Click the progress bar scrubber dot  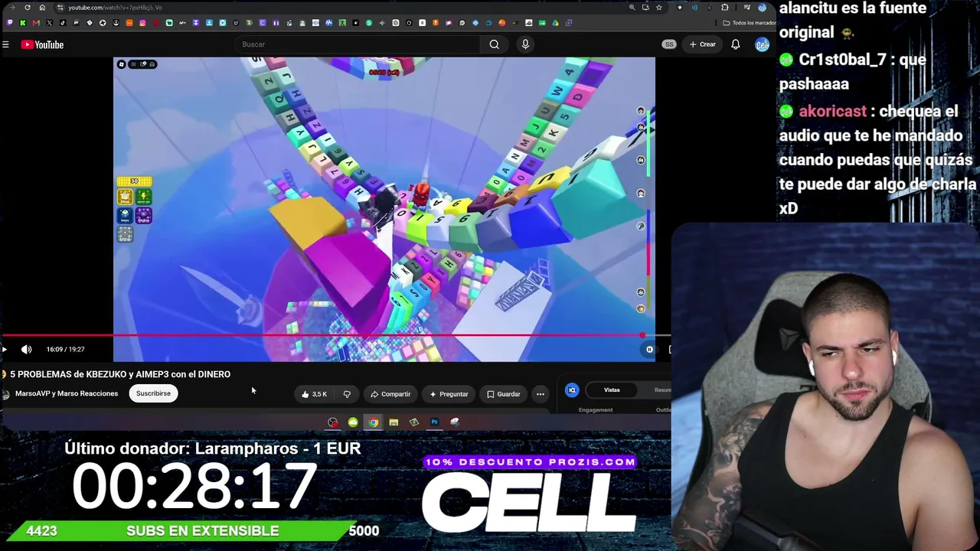click(x=642, y=335)
